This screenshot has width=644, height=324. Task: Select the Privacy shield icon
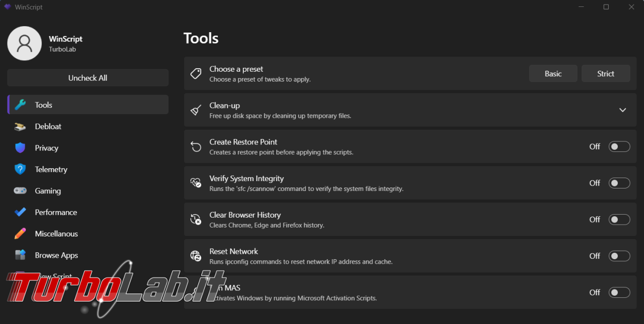coord(20,148)
